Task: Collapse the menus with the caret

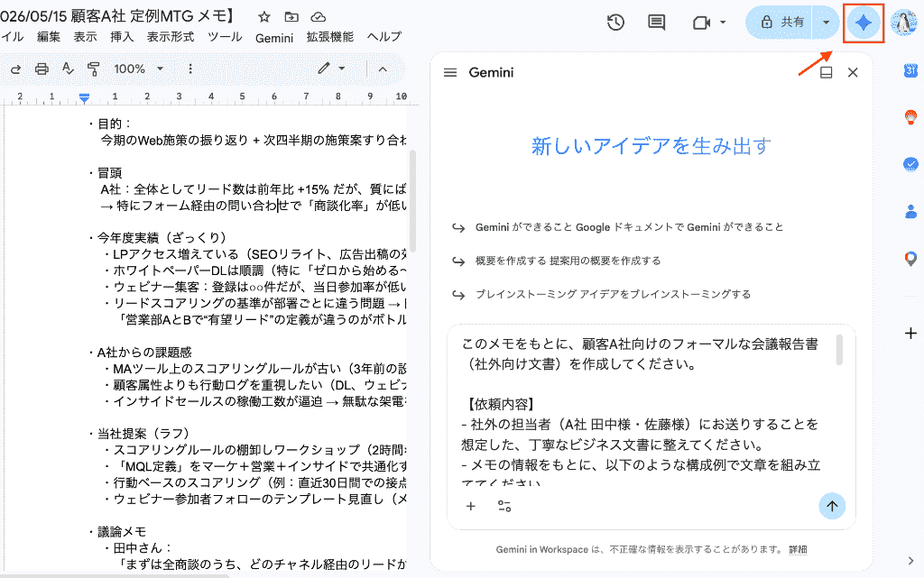Action: (x=383, y=69)
